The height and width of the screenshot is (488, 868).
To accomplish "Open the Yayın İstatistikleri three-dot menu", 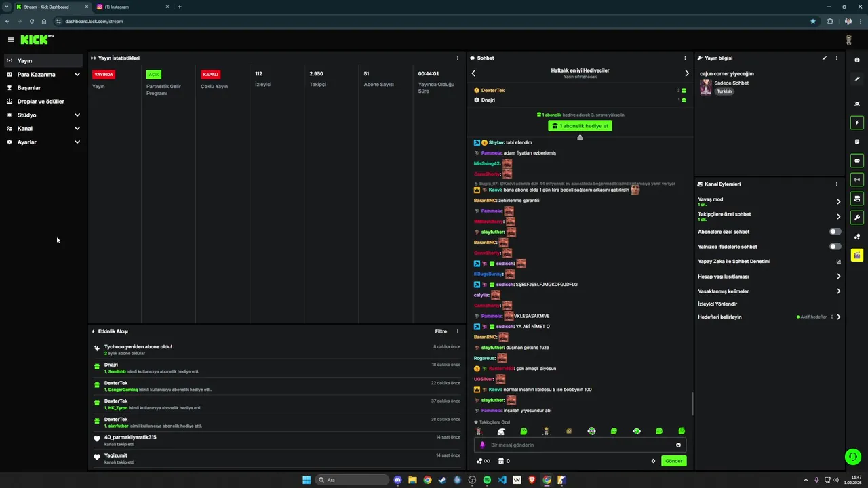I will (457, 58).
